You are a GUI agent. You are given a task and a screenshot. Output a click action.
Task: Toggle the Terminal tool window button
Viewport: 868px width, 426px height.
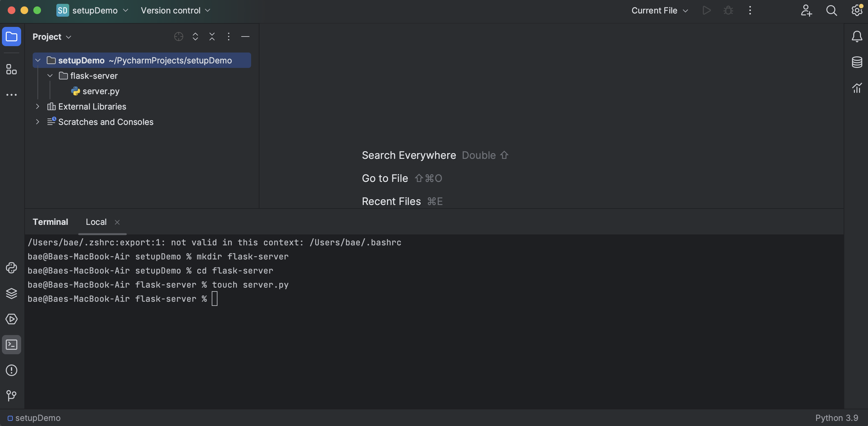(12, 345)
